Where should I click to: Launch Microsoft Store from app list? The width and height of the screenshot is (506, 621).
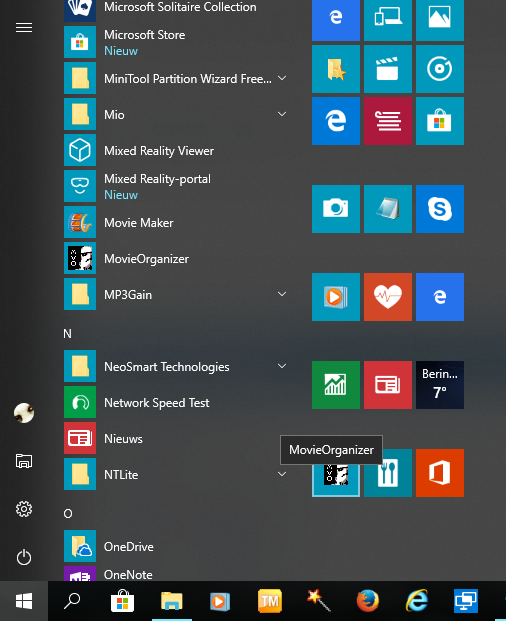tap(175, 42)
